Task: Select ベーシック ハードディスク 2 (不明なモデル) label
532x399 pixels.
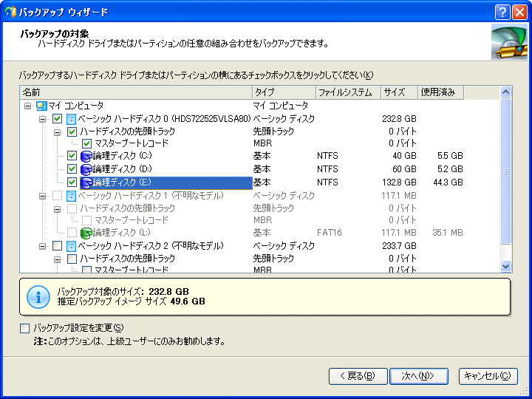Action: pyautogui.click(x=151, y=245)
